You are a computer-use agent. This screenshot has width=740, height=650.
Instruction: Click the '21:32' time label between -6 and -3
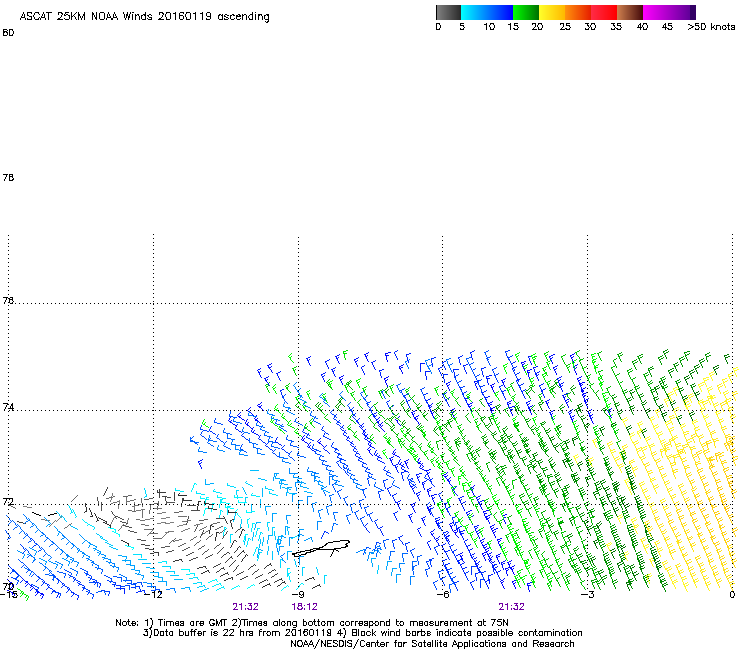pos(512,607)
